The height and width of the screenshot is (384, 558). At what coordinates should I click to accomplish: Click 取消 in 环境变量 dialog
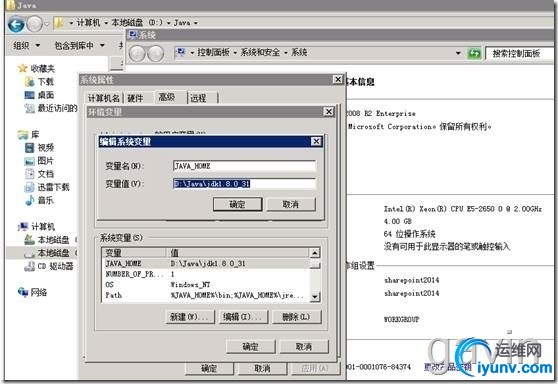[304, 347]
